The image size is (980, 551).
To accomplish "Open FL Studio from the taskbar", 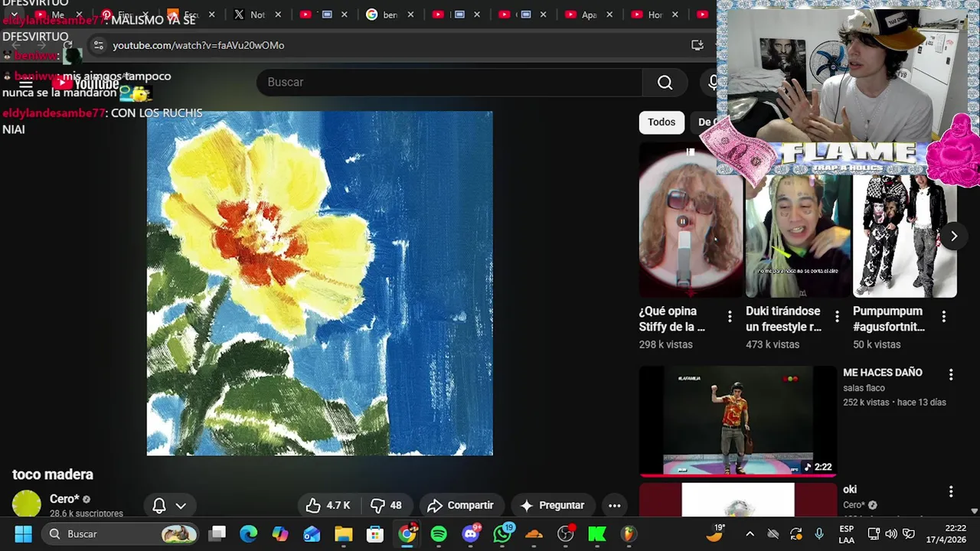I will tap(629, 533).
